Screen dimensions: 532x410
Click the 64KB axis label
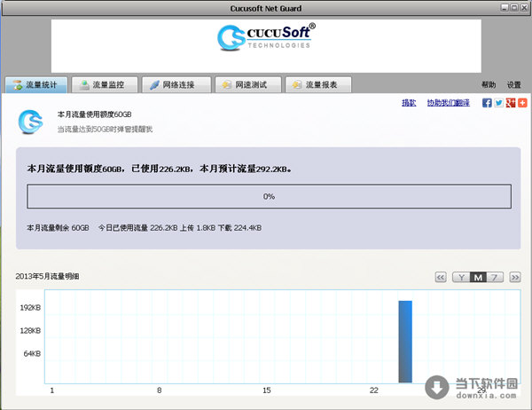[32, 353]
